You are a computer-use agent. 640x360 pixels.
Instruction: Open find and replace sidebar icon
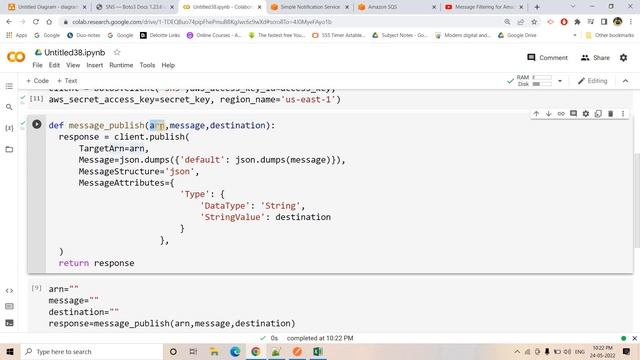pyautogui.click(x=9, y=107)
